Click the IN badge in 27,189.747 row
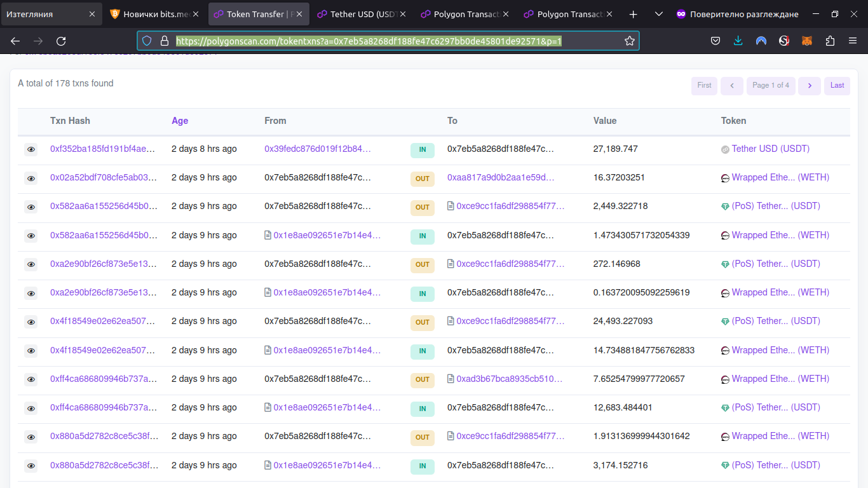 [x=423, y=151]
